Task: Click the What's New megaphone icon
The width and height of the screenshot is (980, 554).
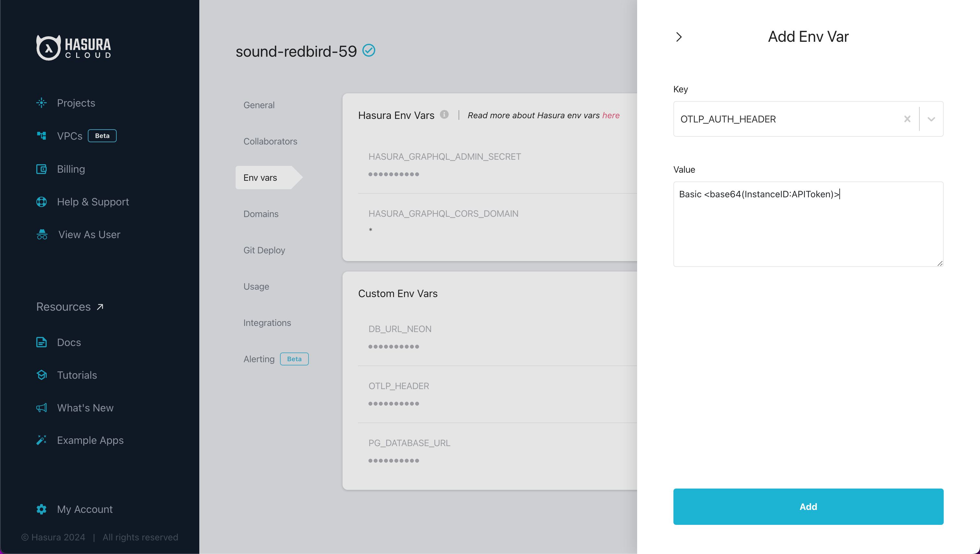Action: (x=41, y=408)
